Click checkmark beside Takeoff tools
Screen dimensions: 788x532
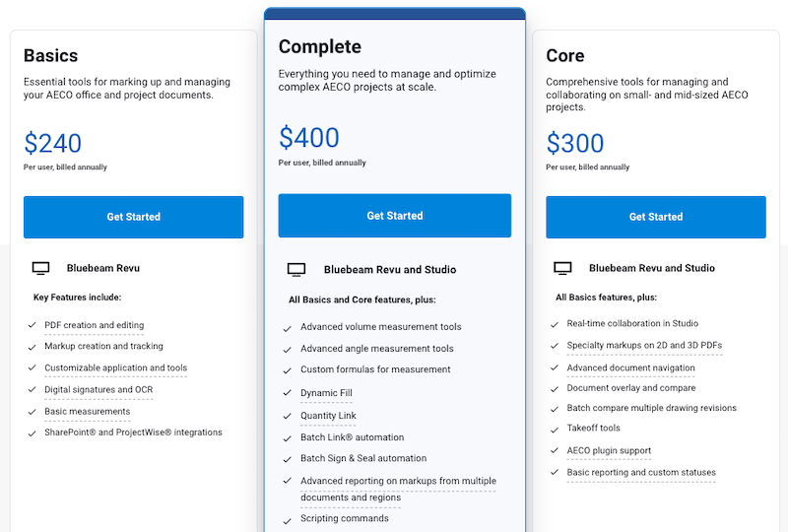coord(555,430)
